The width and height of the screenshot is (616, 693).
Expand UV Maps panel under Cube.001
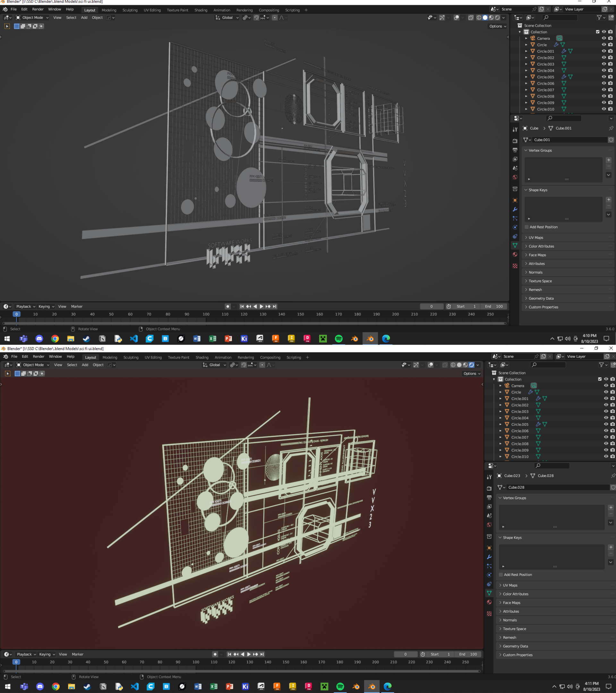pyautogui.click(x=536, y=238)
